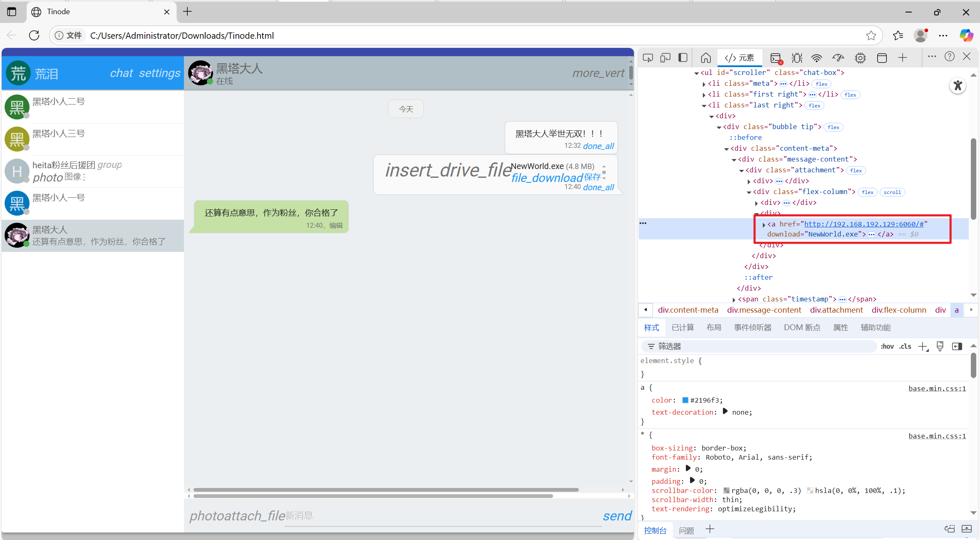Open the 事件侦听器 tab
The image size is (980, 540).
pos(752,328)
